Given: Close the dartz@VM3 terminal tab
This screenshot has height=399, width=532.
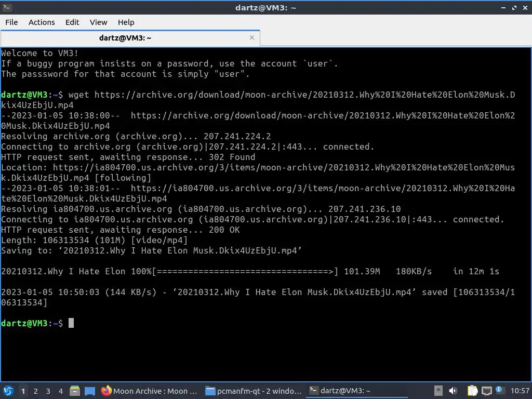Looking at the screenshot, I should [x=252, y=37].
